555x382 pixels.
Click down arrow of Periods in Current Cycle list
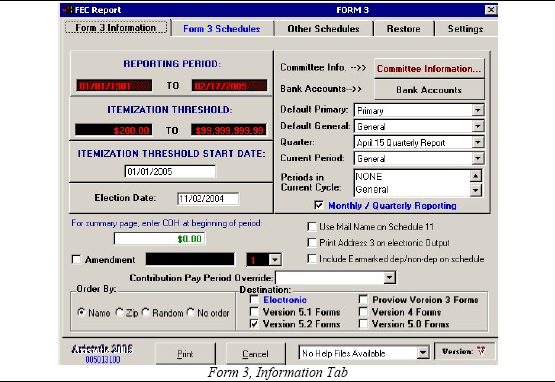click(x=476, y=190)
